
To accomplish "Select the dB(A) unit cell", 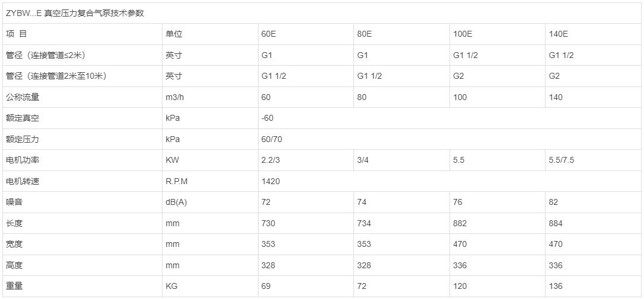I will (176, 202).
